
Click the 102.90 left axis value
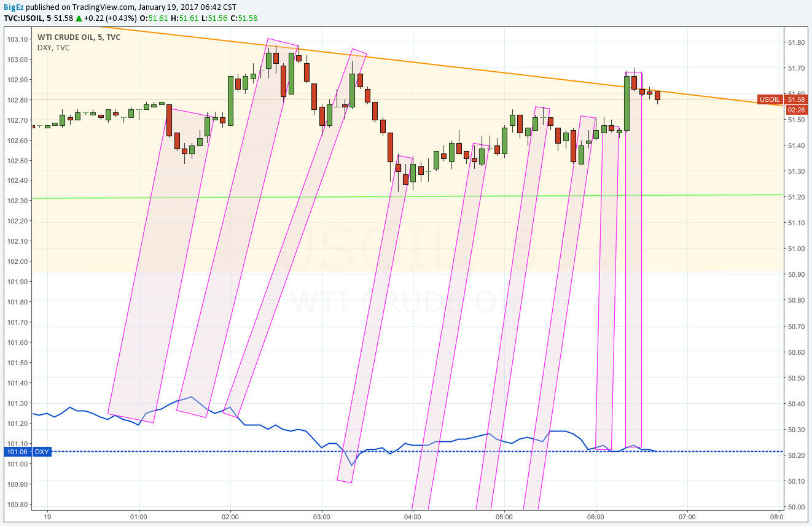click(x=18, y=80)
